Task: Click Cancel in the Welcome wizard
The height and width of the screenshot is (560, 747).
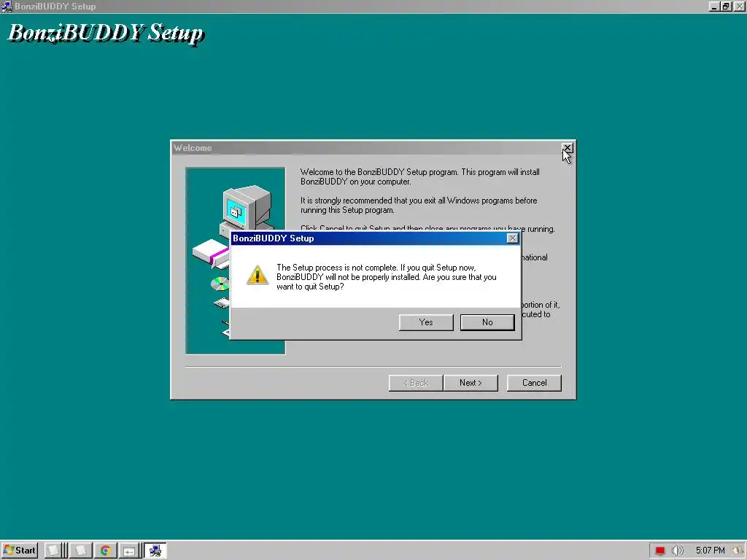Action: [534, 383]
